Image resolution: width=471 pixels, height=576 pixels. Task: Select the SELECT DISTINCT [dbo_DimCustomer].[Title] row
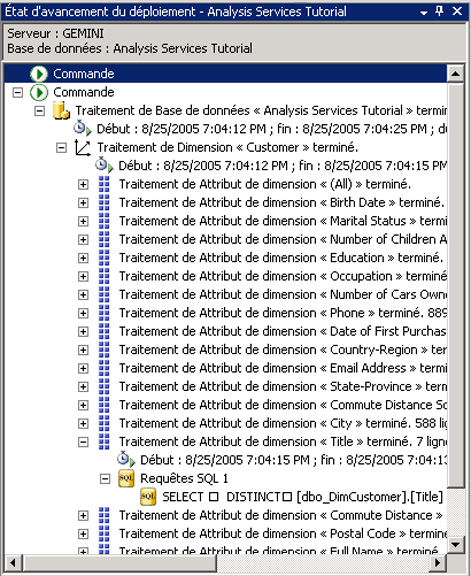click(302, 497)
